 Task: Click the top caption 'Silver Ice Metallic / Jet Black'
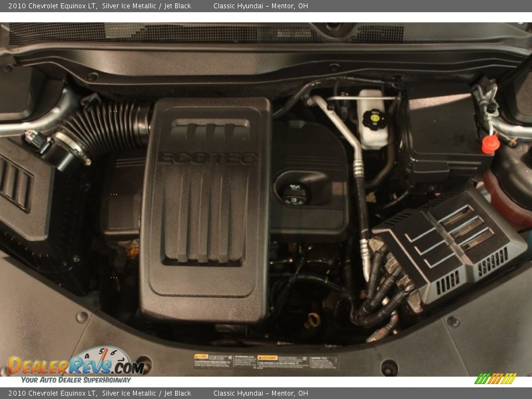pyautogui.click(x=146, y=6)
